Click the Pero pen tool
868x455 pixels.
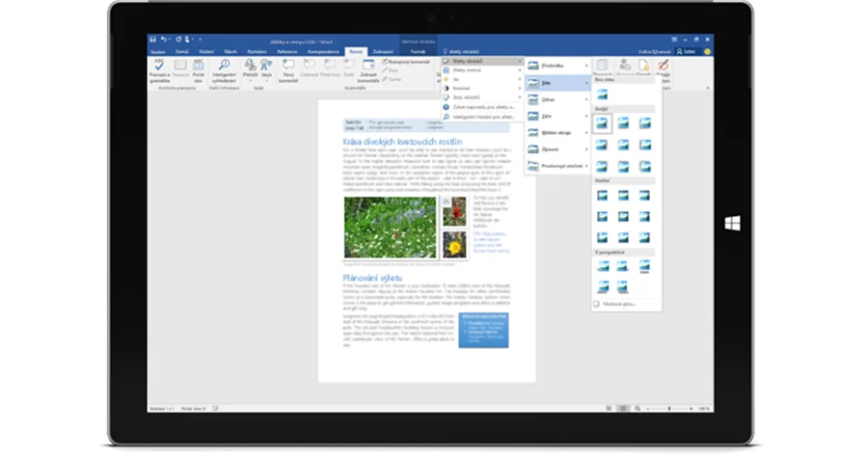390,70
